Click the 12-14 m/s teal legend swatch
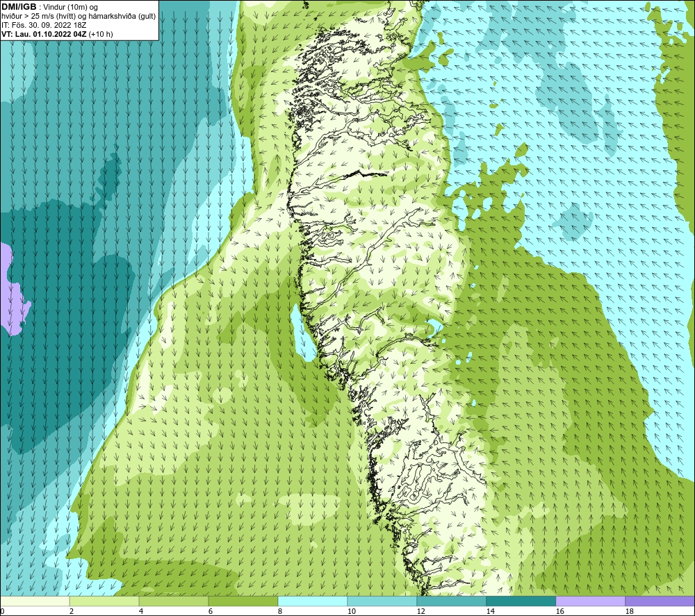This screenshot has width=695, height=616. click(x=452, y=601)
